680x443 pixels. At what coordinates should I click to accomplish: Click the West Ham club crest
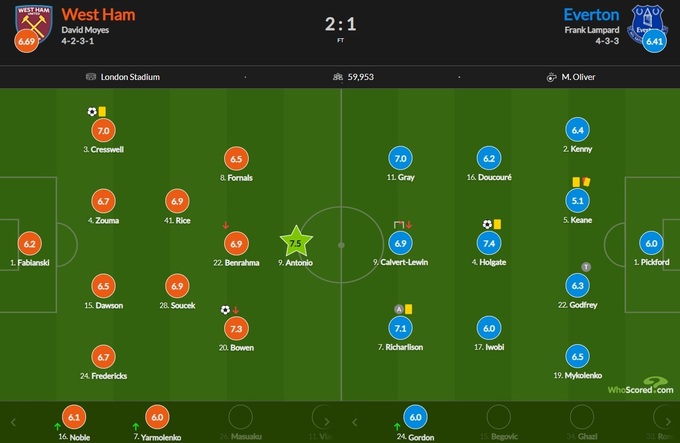pos(28,22)
